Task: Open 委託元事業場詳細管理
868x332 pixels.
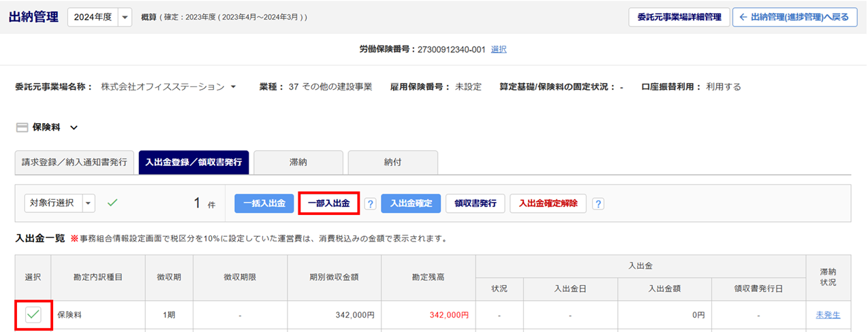Action: click(679, 18)
